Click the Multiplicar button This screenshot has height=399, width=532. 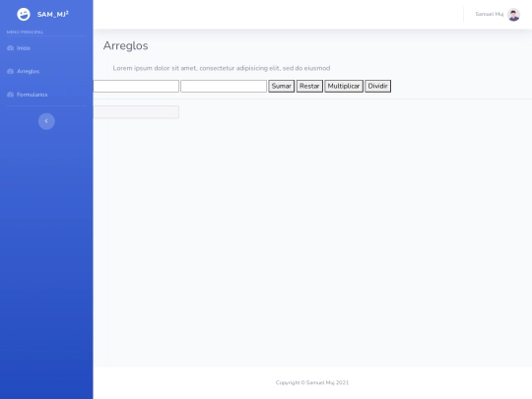(344, 86)
